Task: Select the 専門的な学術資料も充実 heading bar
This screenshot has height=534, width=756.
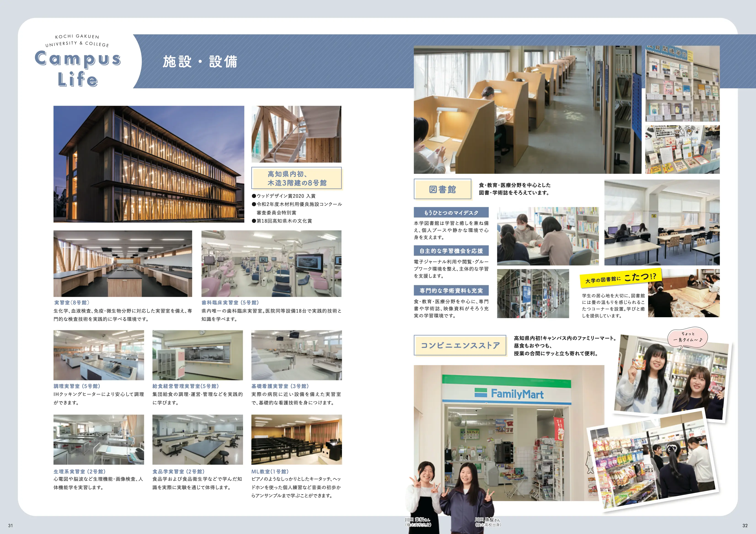Action: point(451,291)
